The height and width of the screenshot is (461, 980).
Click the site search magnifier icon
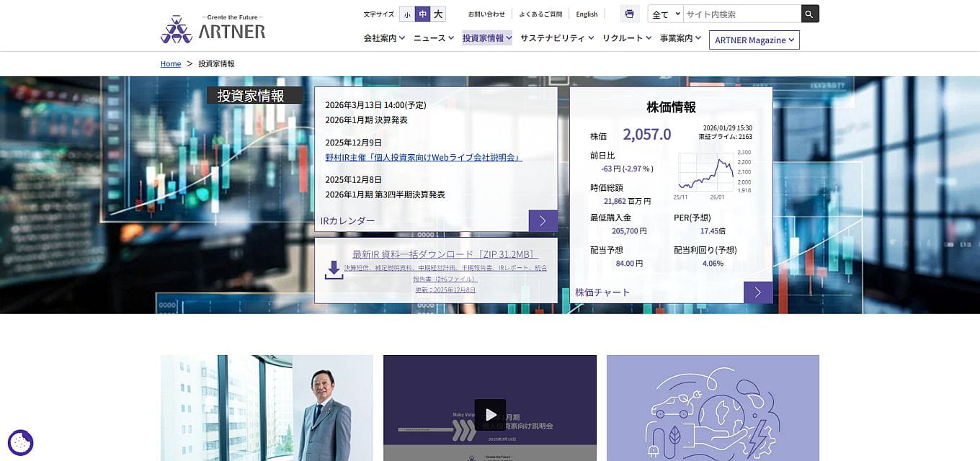coord(808,14)
